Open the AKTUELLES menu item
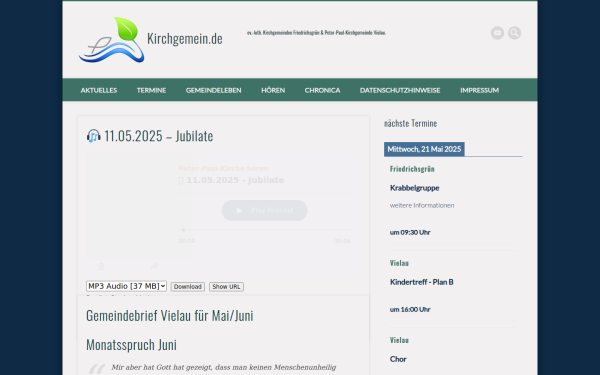This screenshot has width=600, height=375. pos(99,90)
